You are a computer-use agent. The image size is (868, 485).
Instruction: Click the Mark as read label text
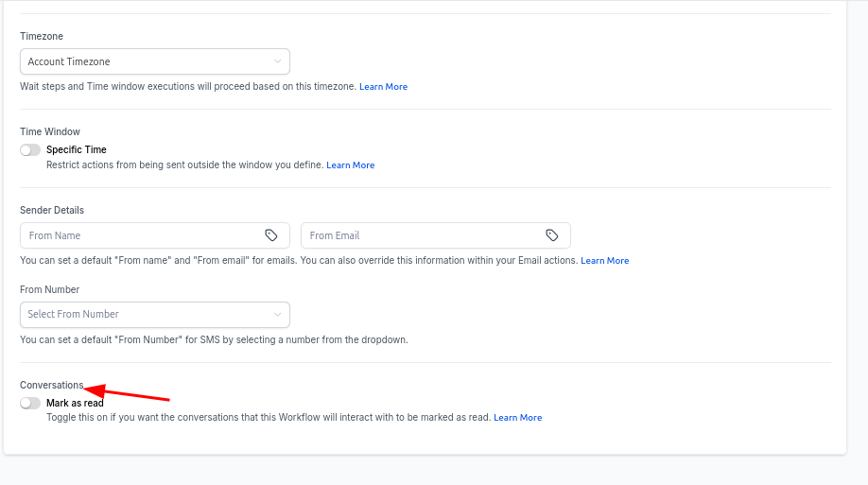(75, 403)
